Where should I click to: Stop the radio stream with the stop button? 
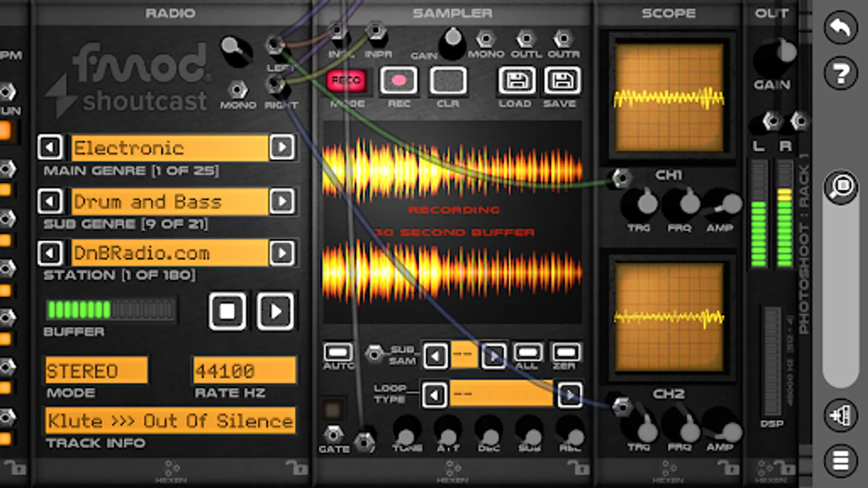tap(227, 311)
